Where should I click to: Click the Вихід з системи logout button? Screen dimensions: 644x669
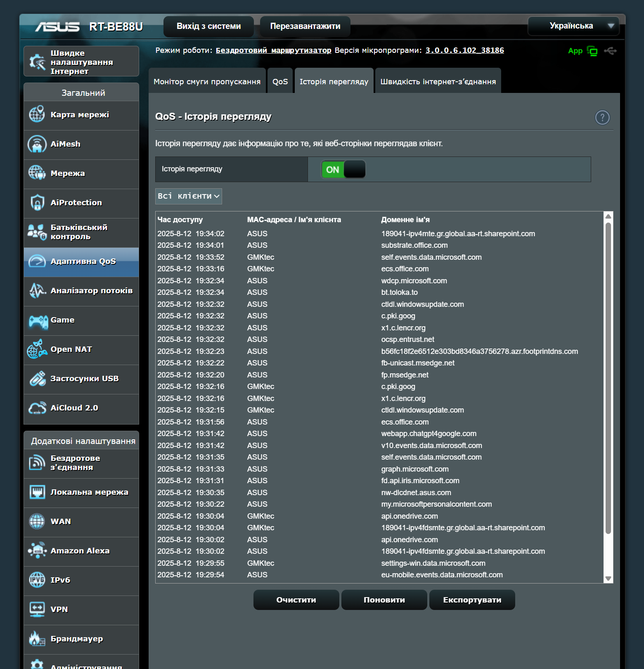click(x=209, y=26)
